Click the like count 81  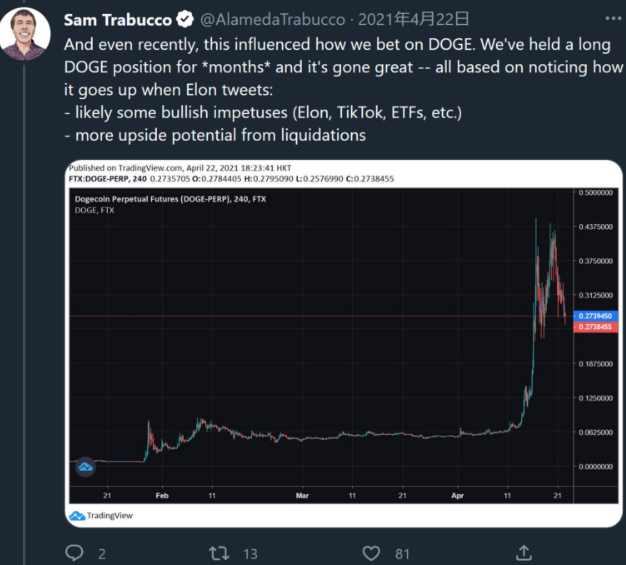coord(402,554)
